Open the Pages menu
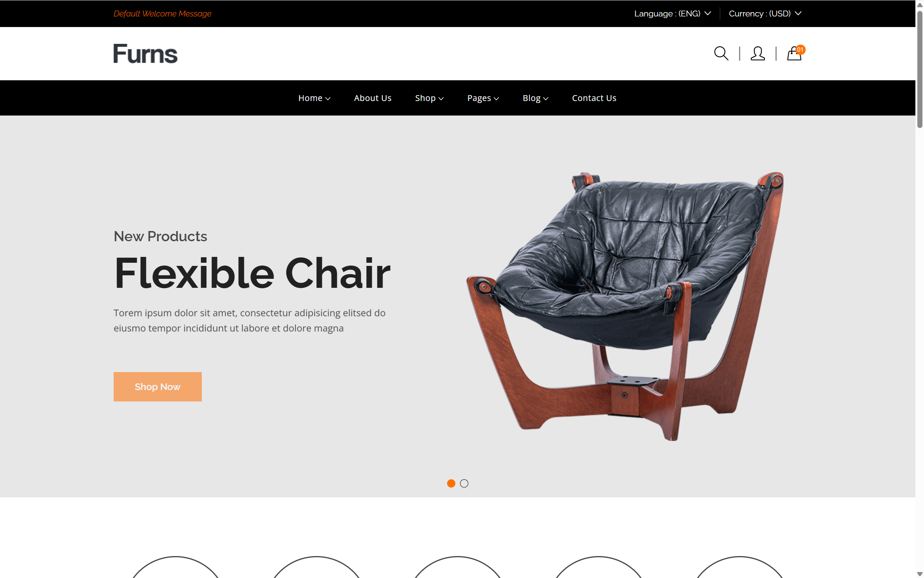The height and width of the screenshot is (578, 924). (x=483, y=98)
